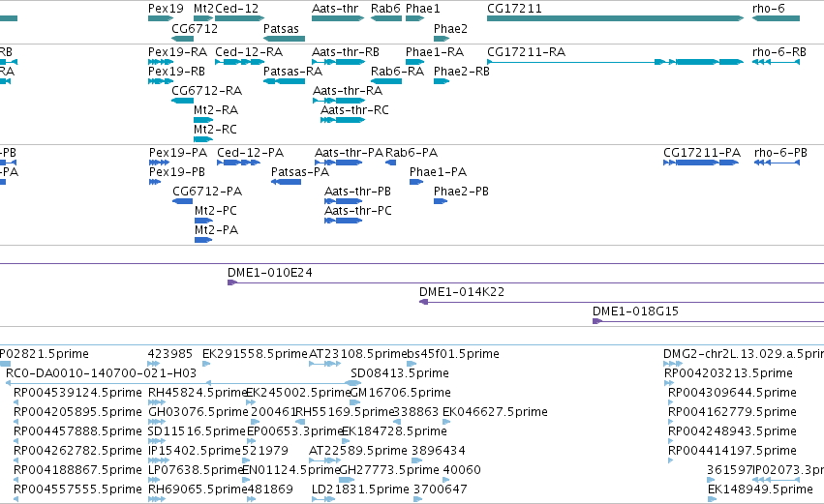
Task: Select the Aats-thr-PB protein feature
Action: click(x=343, y=201)
